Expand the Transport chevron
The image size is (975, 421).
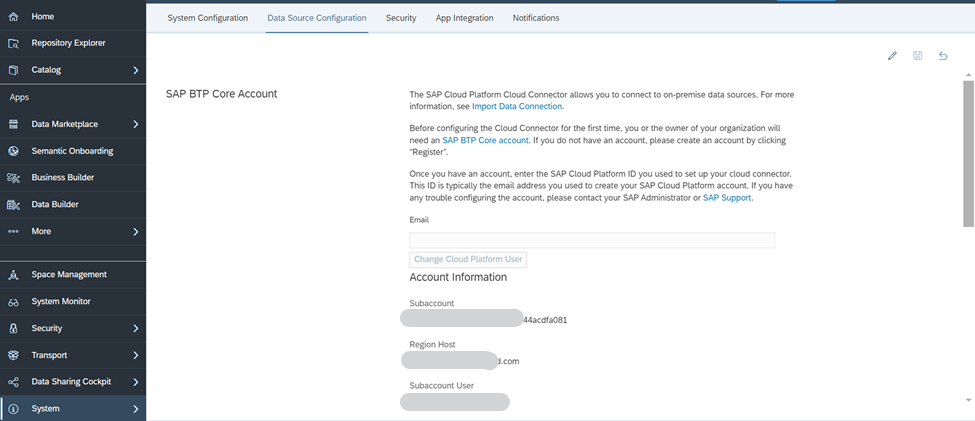[136, 355]
